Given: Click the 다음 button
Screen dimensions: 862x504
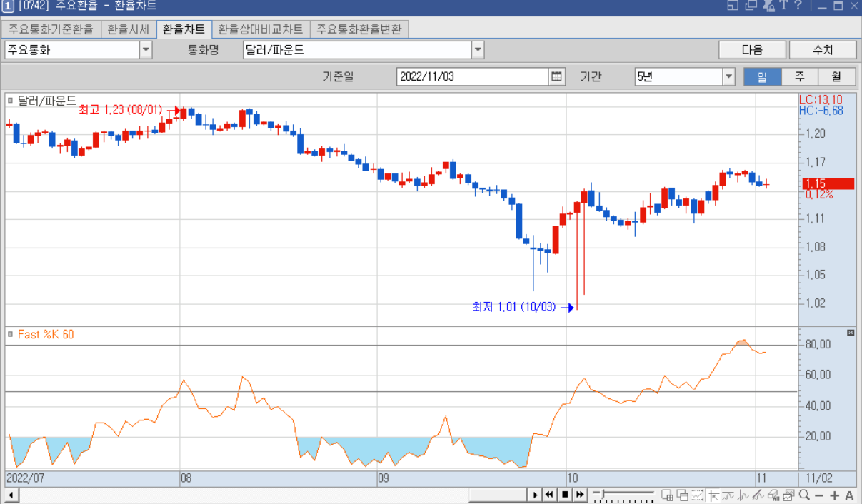Looking at the screenshot, I should coord(752,50).
